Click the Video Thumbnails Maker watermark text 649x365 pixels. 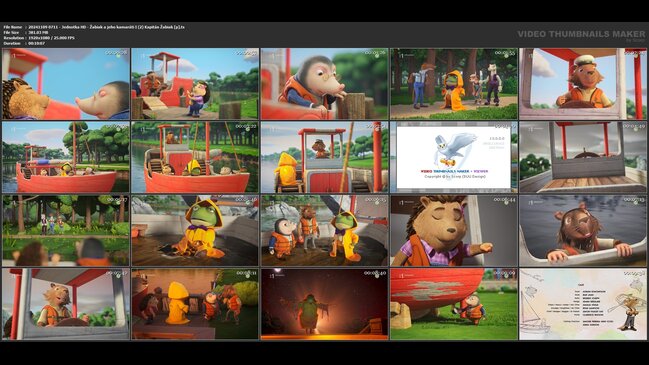(581, 34)
